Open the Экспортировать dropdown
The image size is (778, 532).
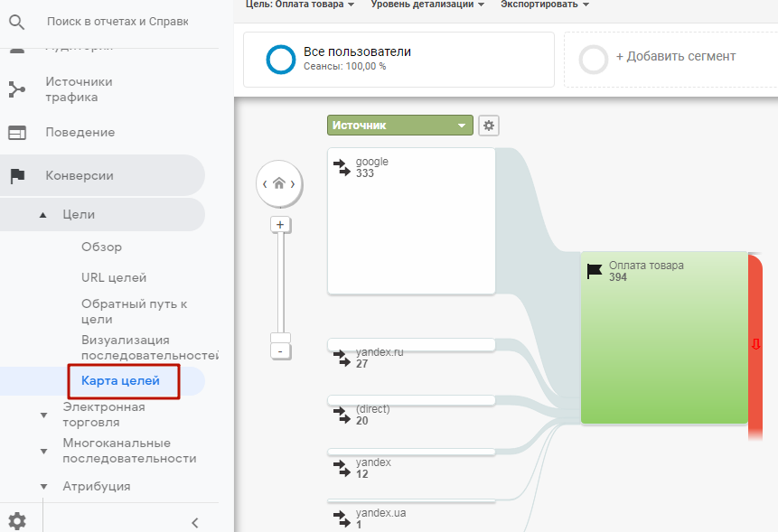(x=545, y=5)
